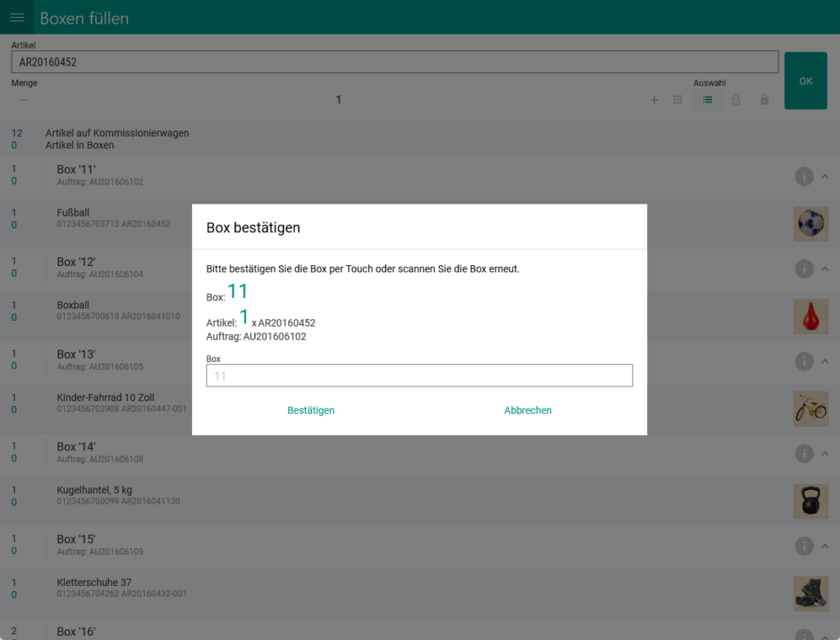Open the info icon for Box '13'
840x640 pixels.
click(804, 360)
